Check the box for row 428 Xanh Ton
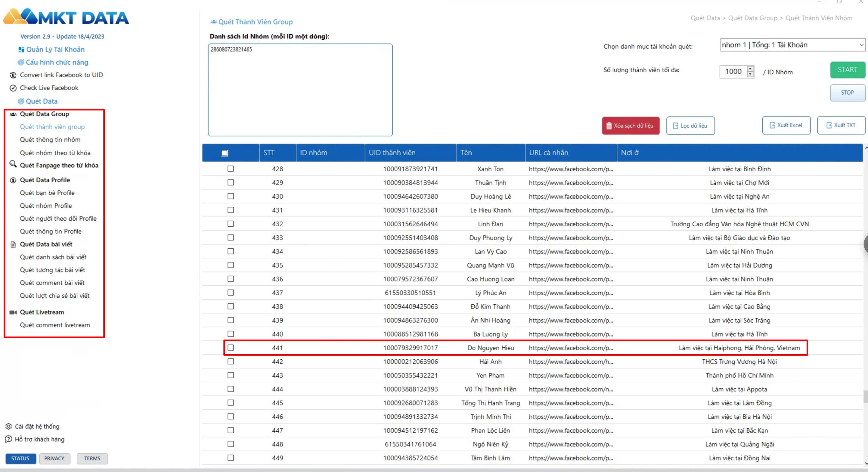868x472 pixels. [x=231, y=169]
